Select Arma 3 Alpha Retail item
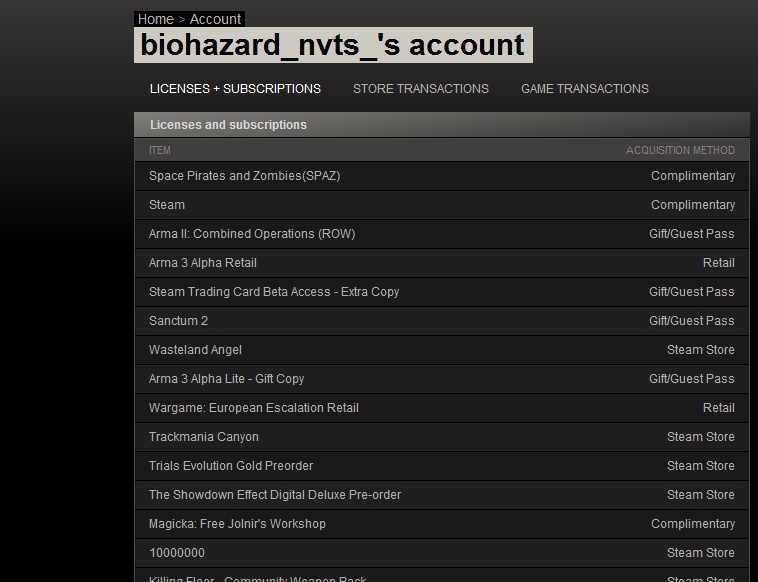Viewport: 758px width, 582px height. tap(203, 263)
